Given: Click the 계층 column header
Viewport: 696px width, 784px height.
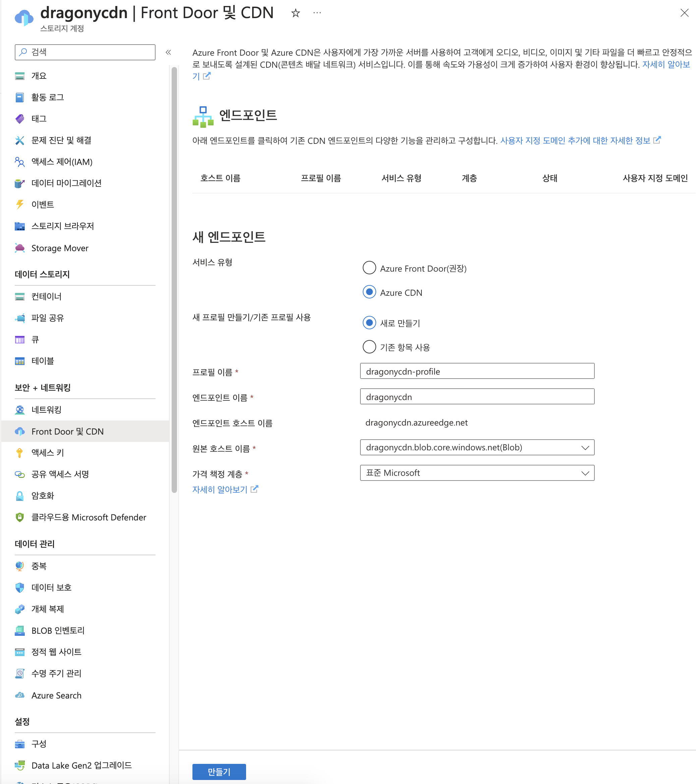Looking at the screenshot, I should pyautogui.click(x=469, y=178).
